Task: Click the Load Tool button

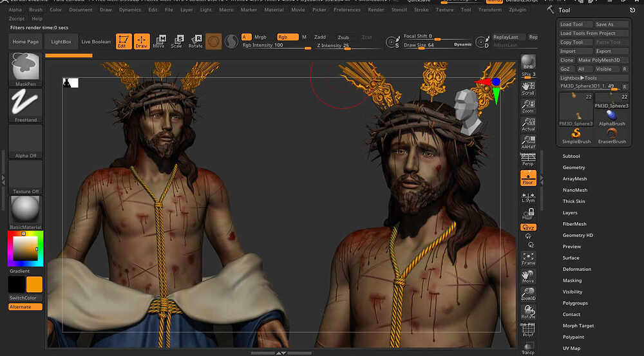Action: click(576, 24)
